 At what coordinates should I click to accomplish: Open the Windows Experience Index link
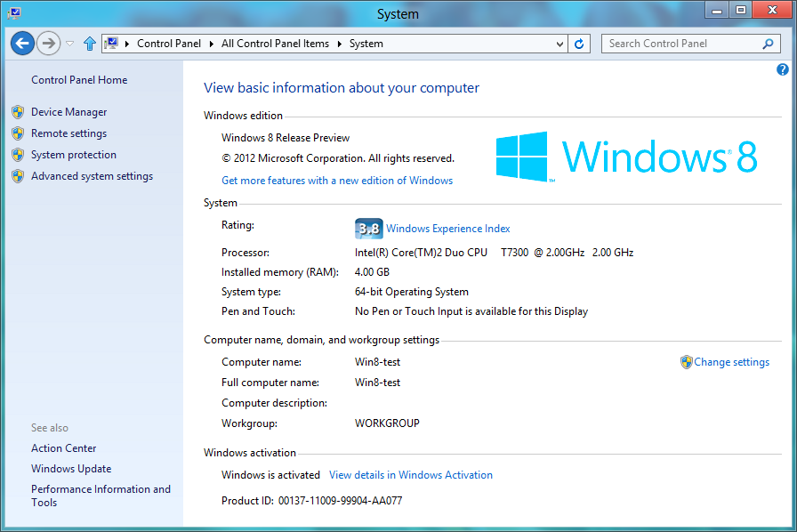[447, 228]
